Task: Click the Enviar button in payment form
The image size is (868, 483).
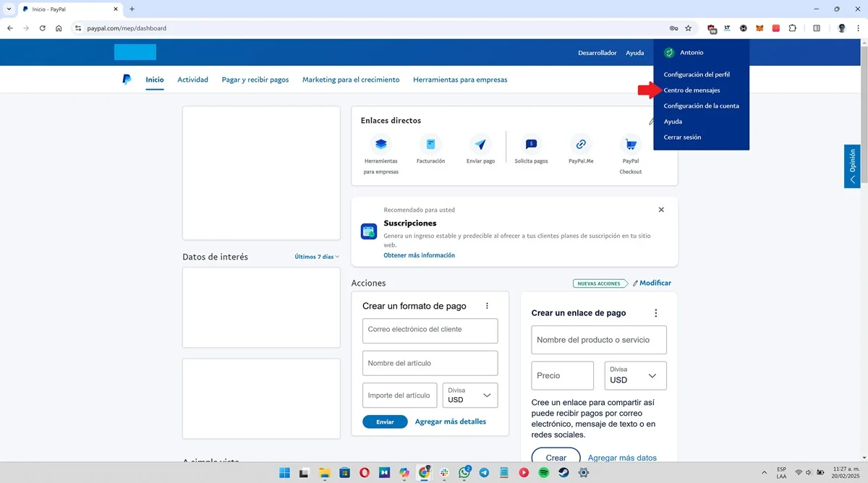Action: click(x=385, y=421)
